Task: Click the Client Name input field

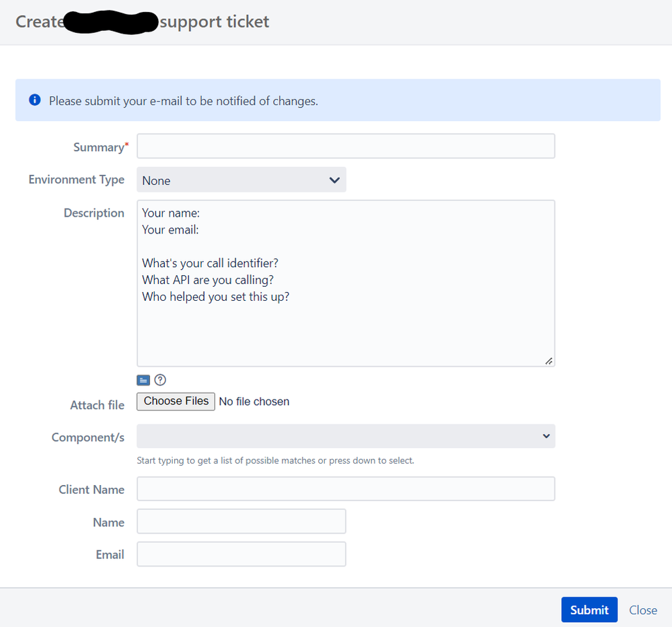Action: (x=346, y=488)
